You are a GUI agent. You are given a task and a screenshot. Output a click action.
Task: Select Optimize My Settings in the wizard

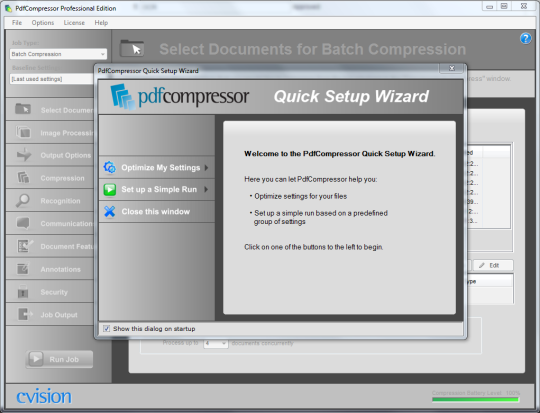click(157, 167)
